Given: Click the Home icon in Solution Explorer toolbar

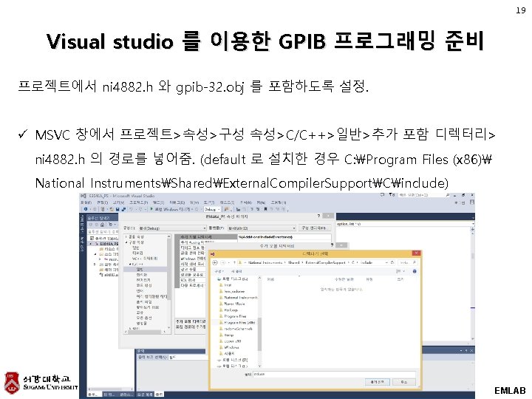Looking at the screenshot, I should tap(102, 225).
